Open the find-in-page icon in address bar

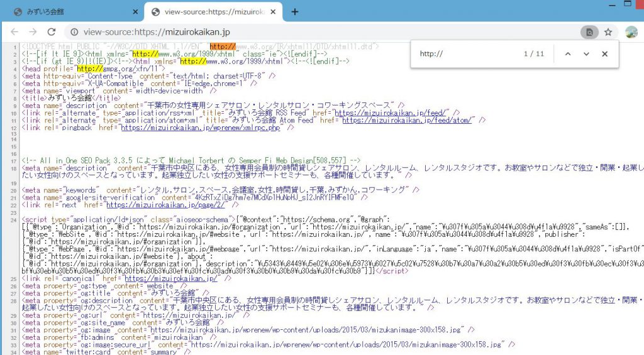(589, 32)
